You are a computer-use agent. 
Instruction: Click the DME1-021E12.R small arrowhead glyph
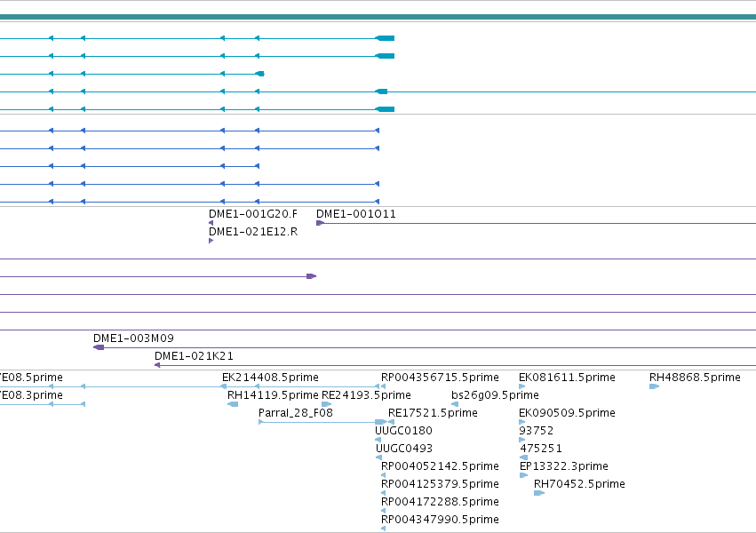[211, 241]
